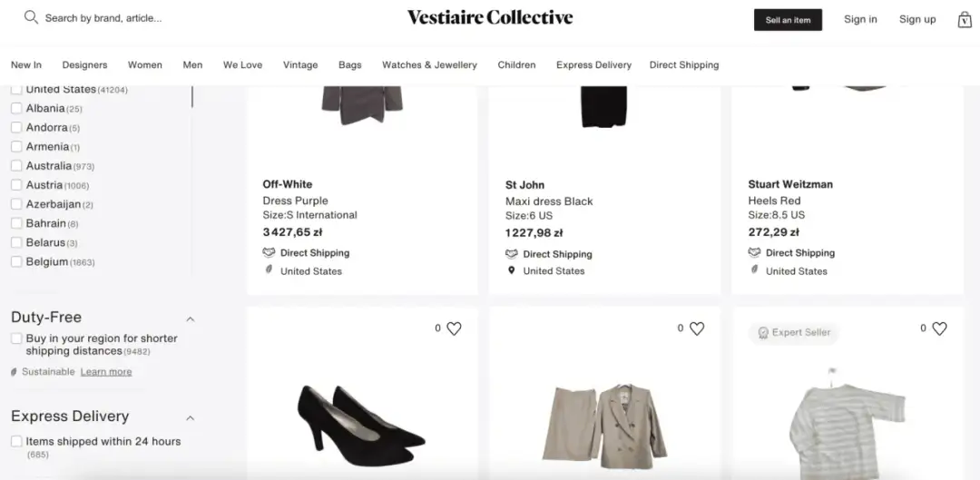This screenshot has width=980, height=480.
Task: Collapse the Duty-Free filter section
Action: [x=191, y=318]
